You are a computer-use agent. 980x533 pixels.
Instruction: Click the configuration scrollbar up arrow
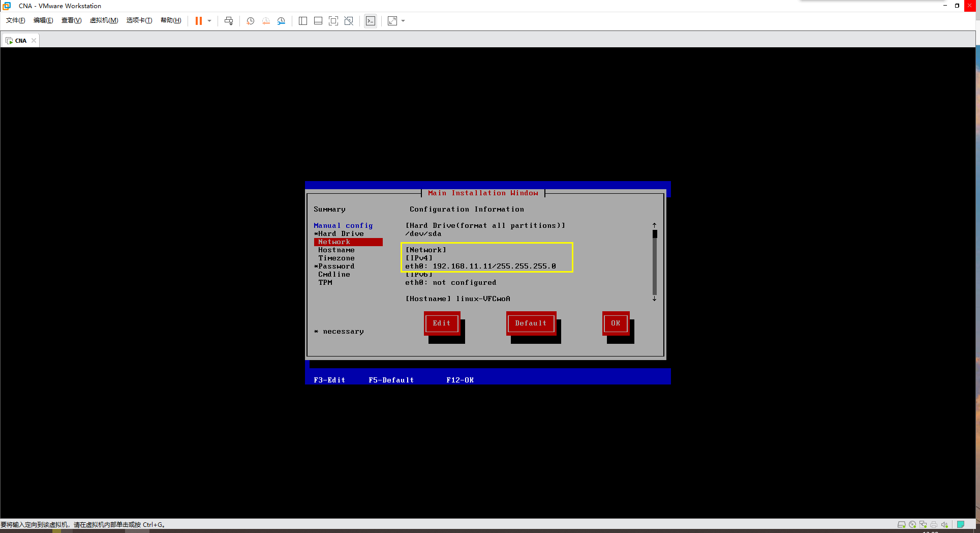655,225
